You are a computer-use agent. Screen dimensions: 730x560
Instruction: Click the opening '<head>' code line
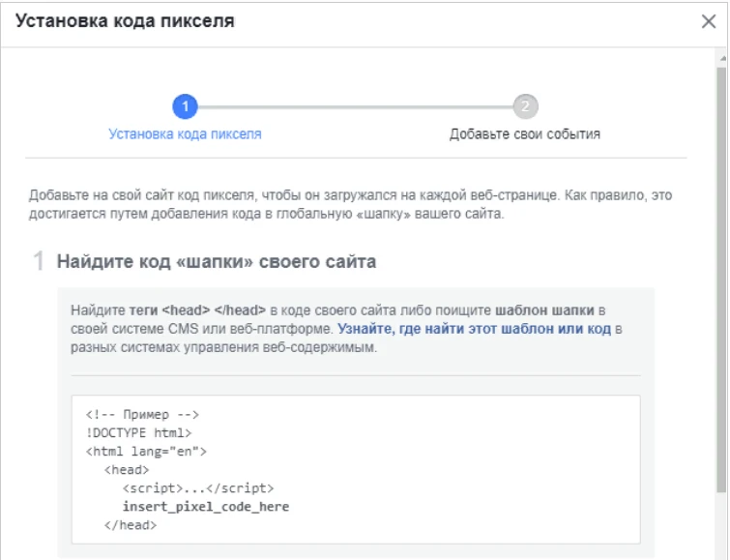point(127,470)
